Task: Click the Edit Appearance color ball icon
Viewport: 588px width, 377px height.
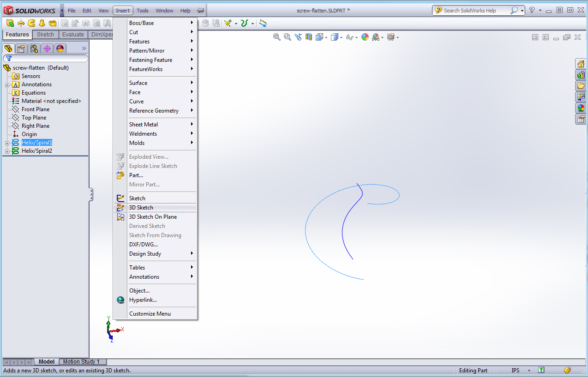Action: coord(365,37)
